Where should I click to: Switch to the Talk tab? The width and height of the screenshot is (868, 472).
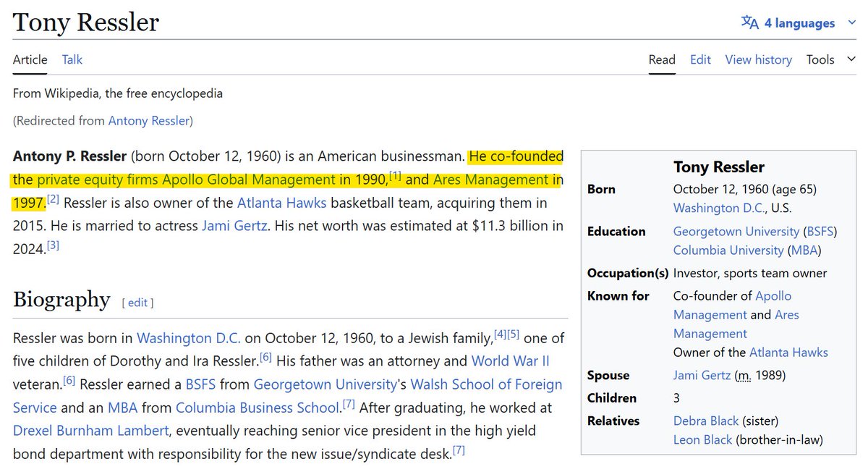tap(72, 59)
